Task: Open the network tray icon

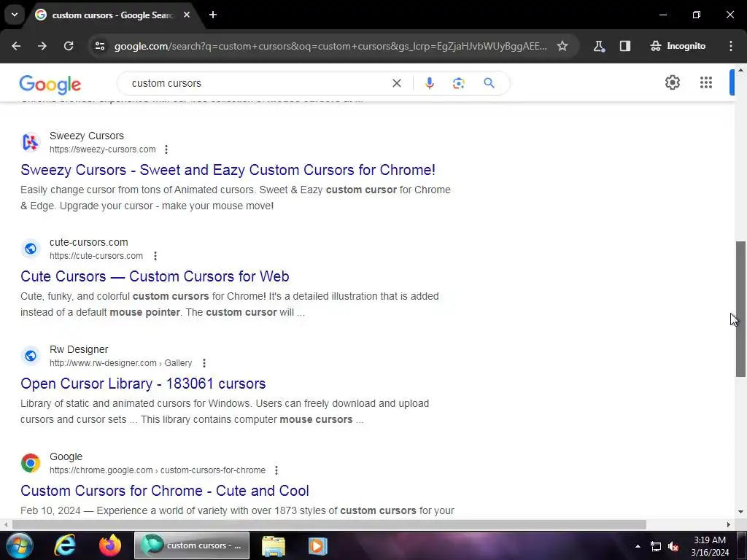Action: point(656,546)
